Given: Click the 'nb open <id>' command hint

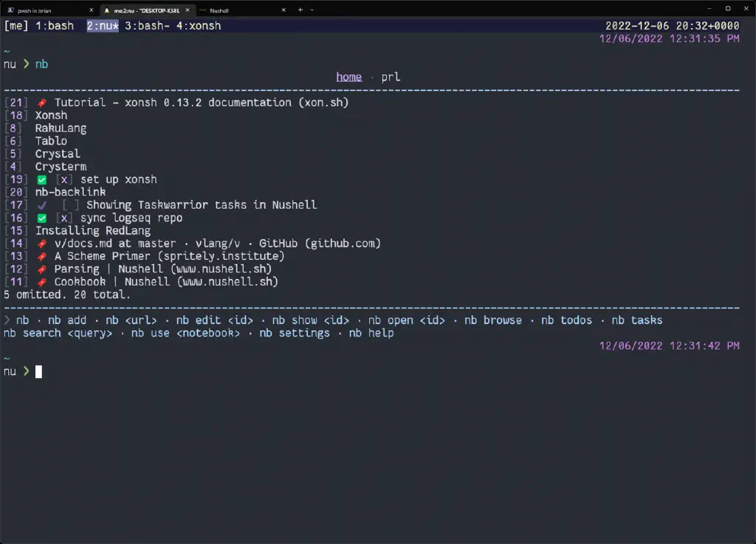Looking at the screenshot, I should (407, 320).
